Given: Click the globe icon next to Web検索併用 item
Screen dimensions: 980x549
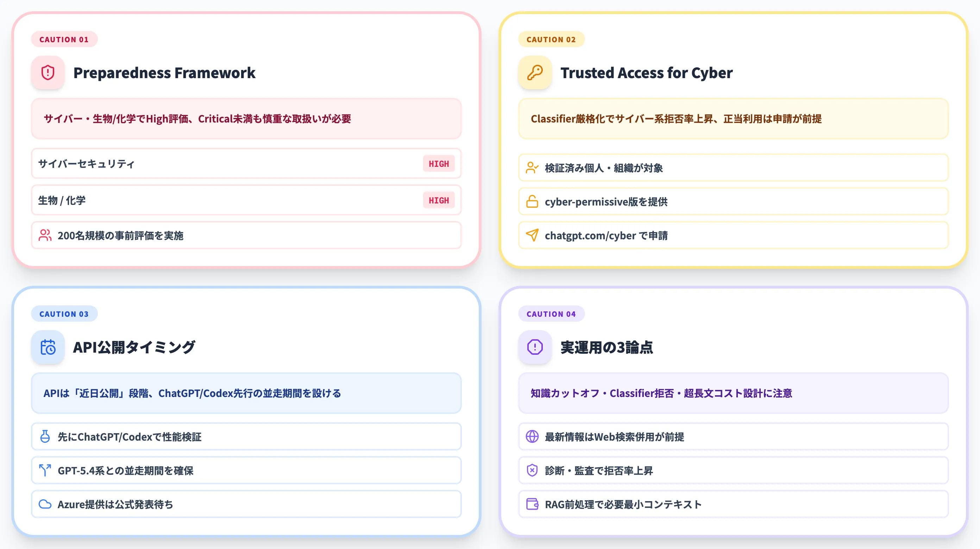Looking at the screenshot, I should [x=532, y=437].
